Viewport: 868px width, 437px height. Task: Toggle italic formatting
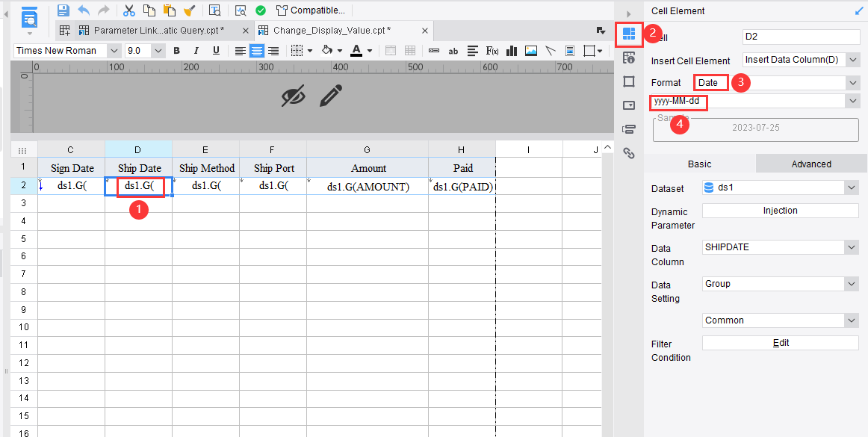(x=196, y=50)
